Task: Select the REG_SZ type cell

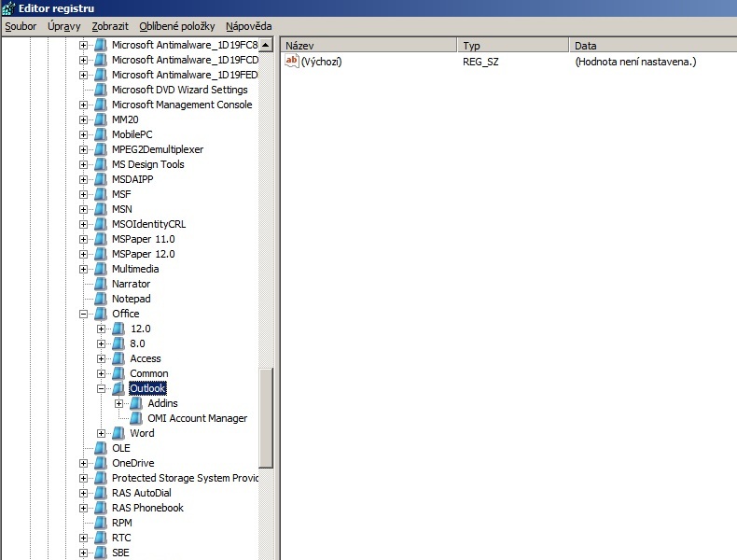Action: pos(480,62)
